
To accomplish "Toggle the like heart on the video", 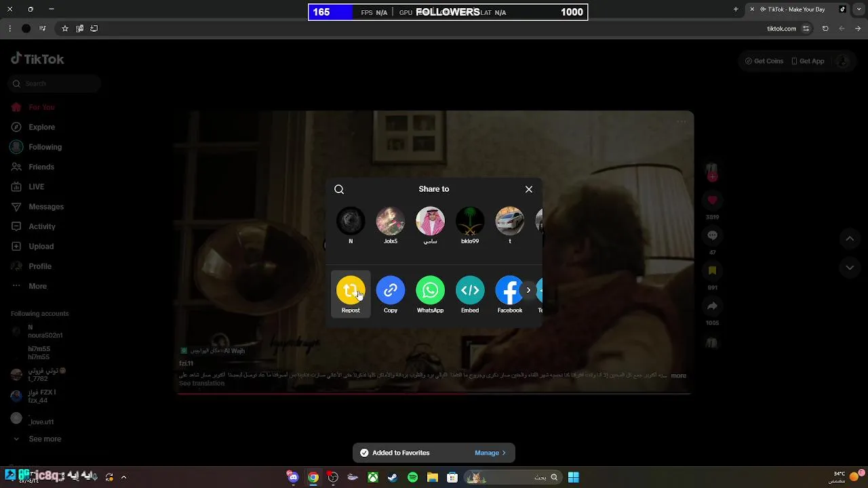I will tap(712, 201).
